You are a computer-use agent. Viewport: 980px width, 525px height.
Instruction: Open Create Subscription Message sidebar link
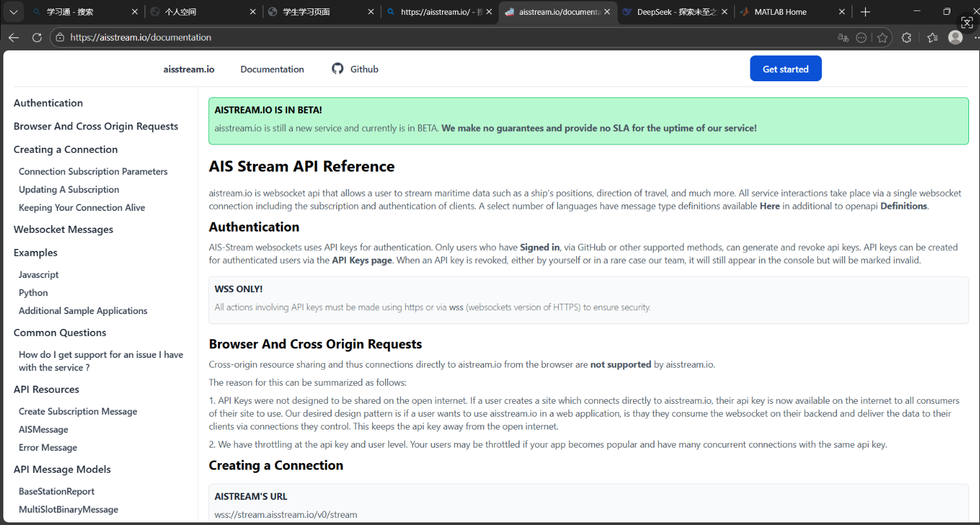point(78,411)
